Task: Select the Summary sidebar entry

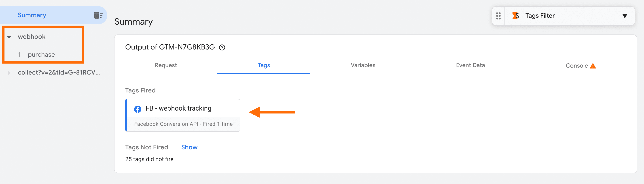Action: coord(32,15)
